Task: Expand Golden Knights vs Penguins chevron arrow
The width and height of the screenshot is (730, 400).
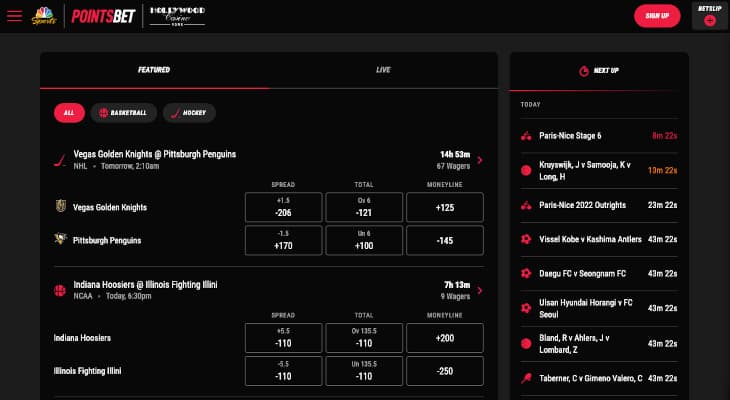Action: tap(480, 160)
